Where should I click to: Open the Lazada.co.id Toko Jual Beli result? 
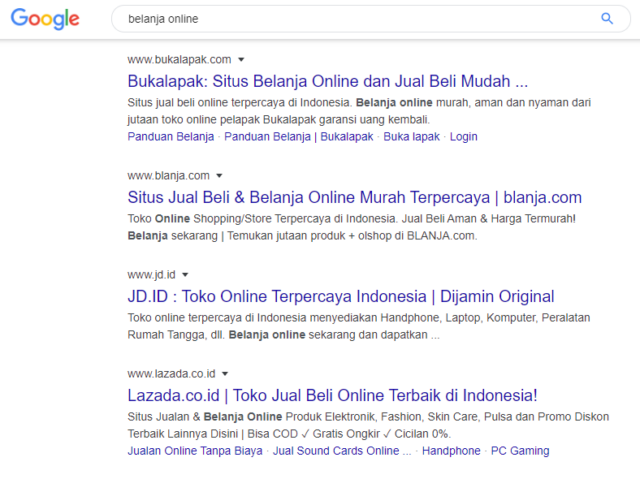333,395
